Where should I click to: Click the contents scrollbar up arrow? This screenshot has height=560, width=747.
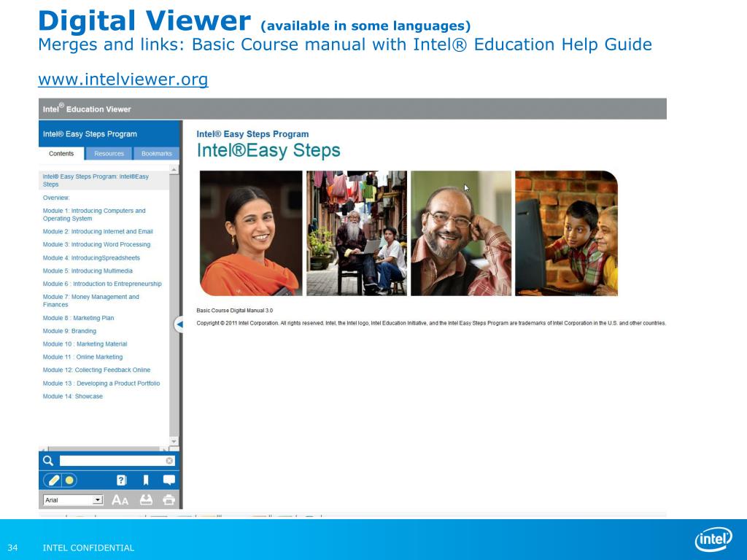[174, 169]
